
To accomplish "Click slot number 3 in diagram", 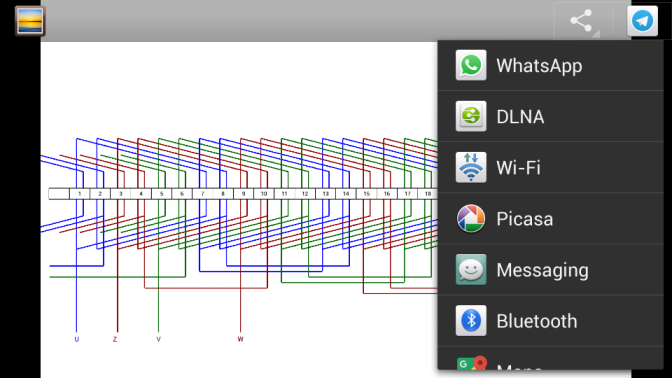I will (121, 194).
